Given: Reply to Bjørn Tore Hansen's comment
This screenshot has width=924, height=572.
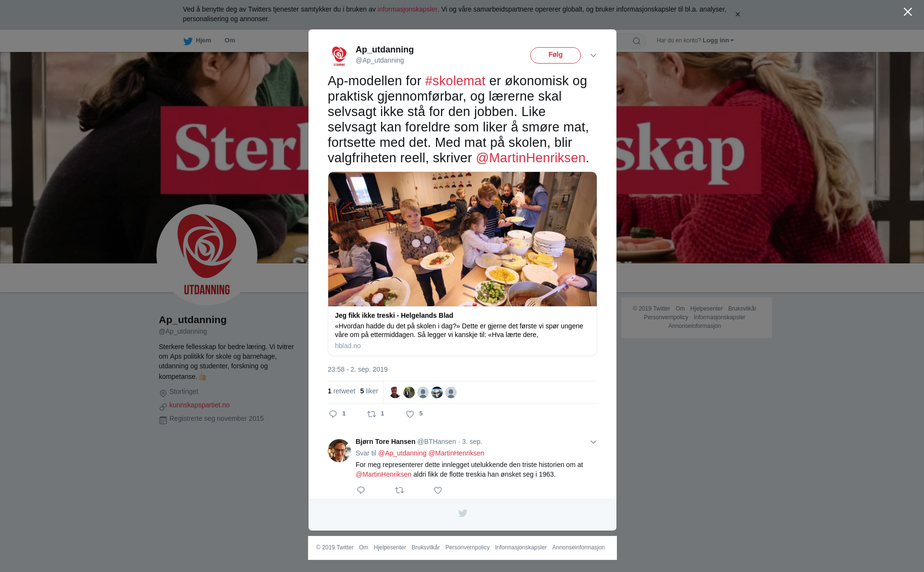Looking at the screenshot, I should coord(361,490).
